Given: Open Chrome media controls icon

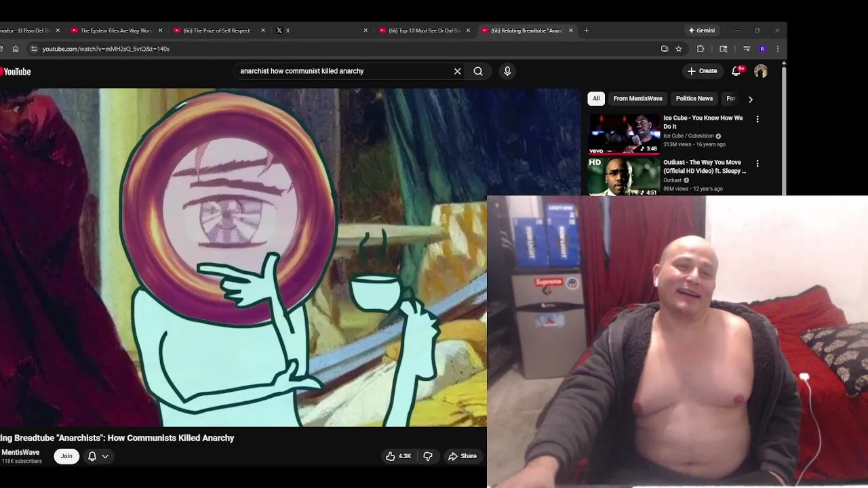Looking at the screenshot, I should (747, 49).
